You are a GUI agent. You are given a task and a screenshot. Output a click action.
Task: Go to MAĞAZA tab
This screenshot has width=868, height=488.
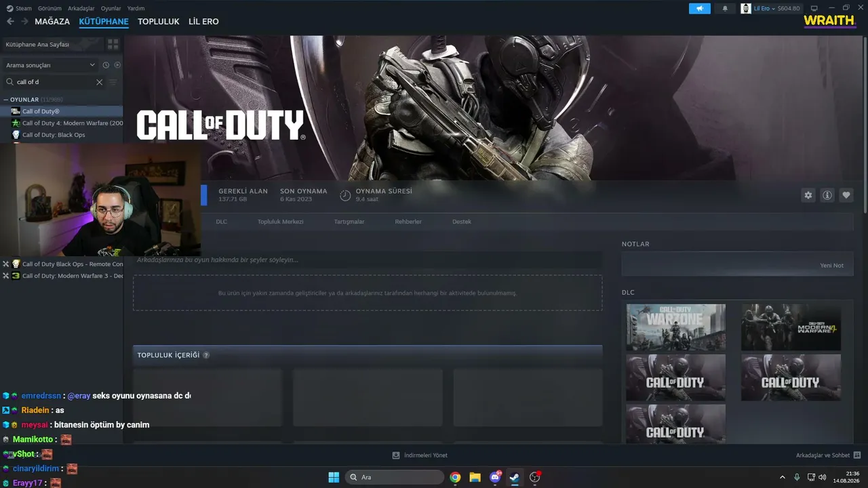(x=52, y=22)
